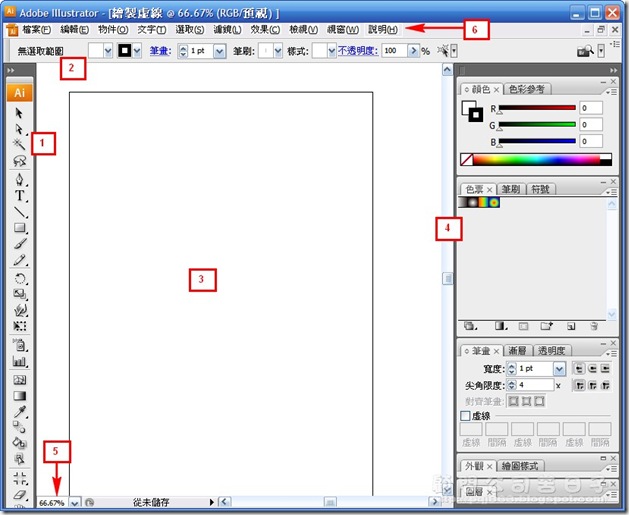Click the R red color slider
Viewport: 629px width, 515px height.
tap(537, 108)
